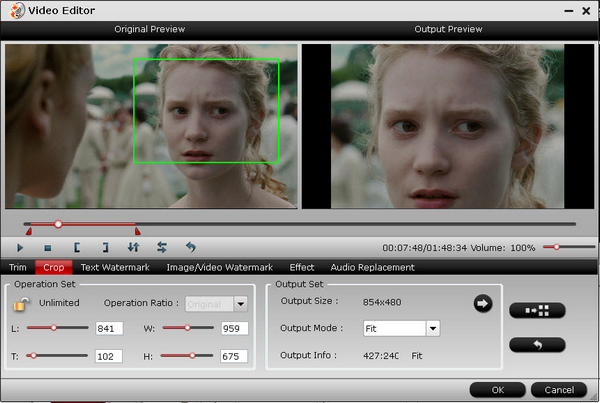Image resolution: width=600 pixels, height=403 pixels.
Task: Click the H value field showing 675
Action: click(234, 356)
